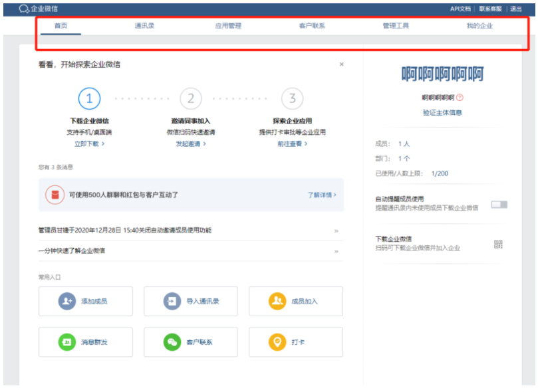Click the step 3 circle icon
Viewport: 540px width, 392px height.
click(x=293, y=98)
